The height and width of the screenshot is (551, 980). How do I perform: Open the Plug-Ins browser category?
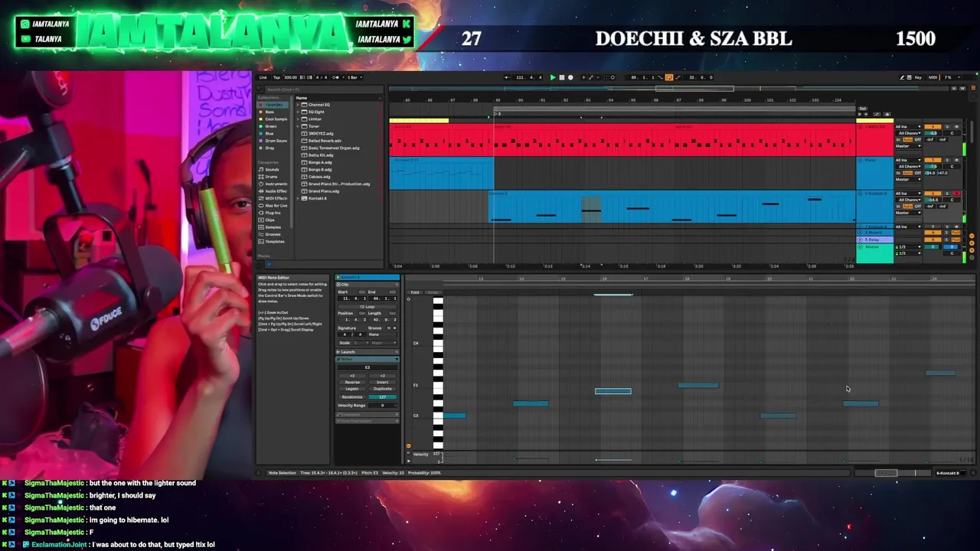273,213
